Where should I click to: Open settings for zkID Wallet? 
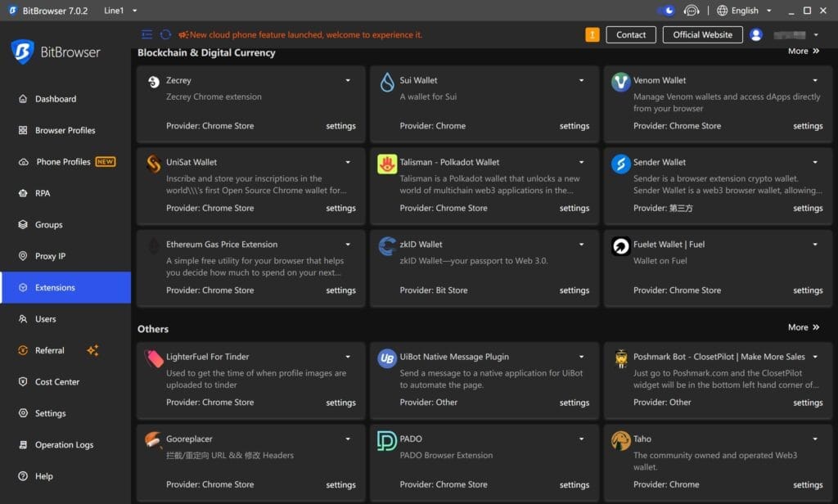(x=574, y=290)
